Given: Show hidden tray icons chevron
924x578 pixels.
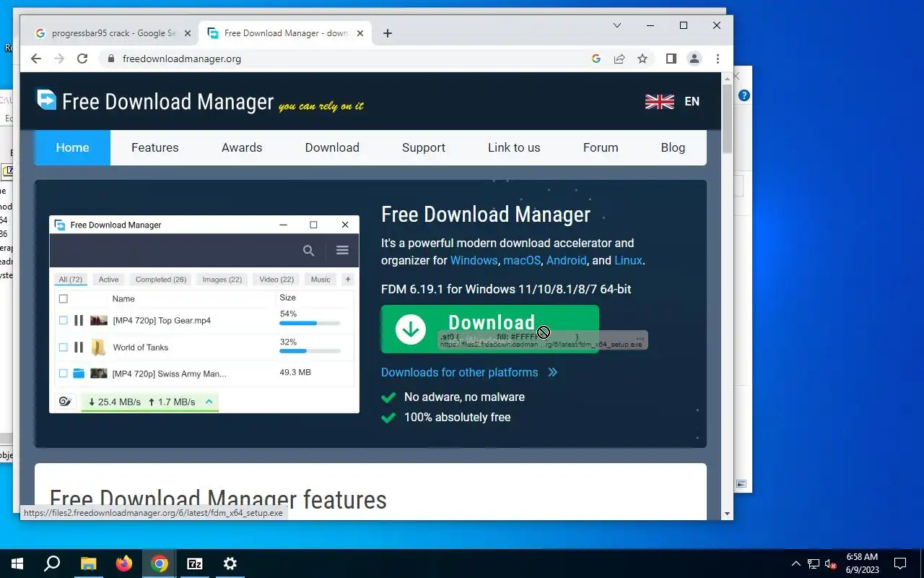Looking at the screenshot, I should (x=796, y=564).
